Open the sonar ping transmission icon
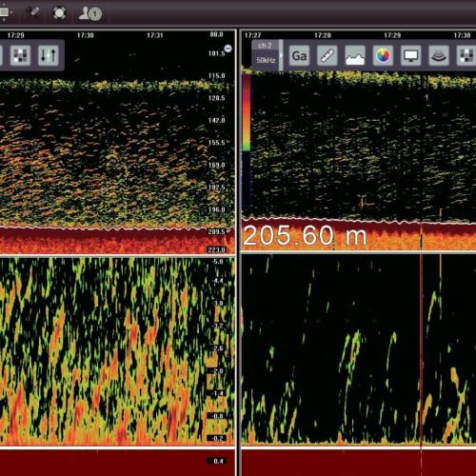 (439, 56)
